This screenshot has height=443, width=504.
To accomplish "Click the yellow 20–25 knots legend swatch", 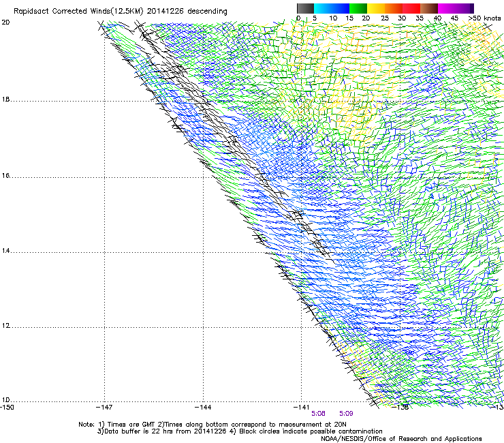I will pyautogui.click(x=376, y=8).
